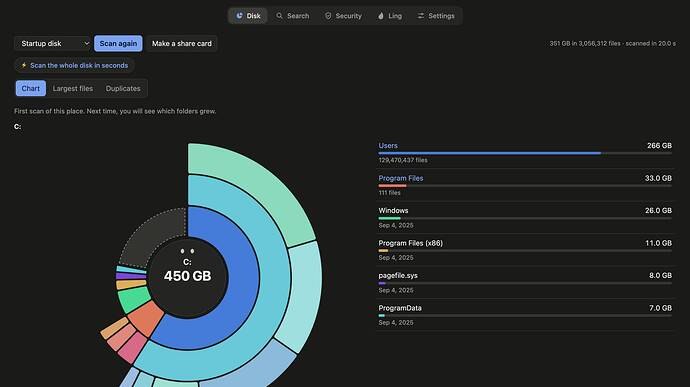The height and width of the screenshot is (387, 690).
Task: Select the pagefile.sys entry
Action: pyautogui.click(x=525, y=282)
